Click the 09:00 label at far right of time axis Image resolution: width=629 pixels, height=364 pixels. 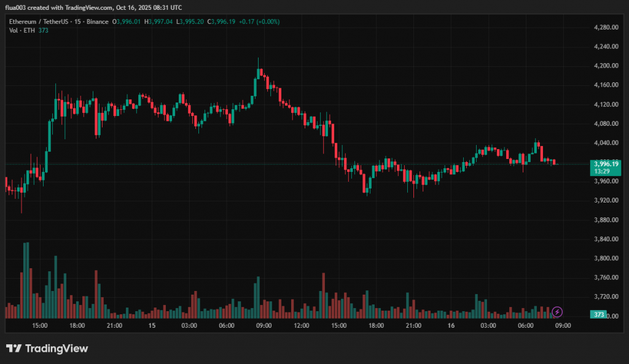coord(563,326)
